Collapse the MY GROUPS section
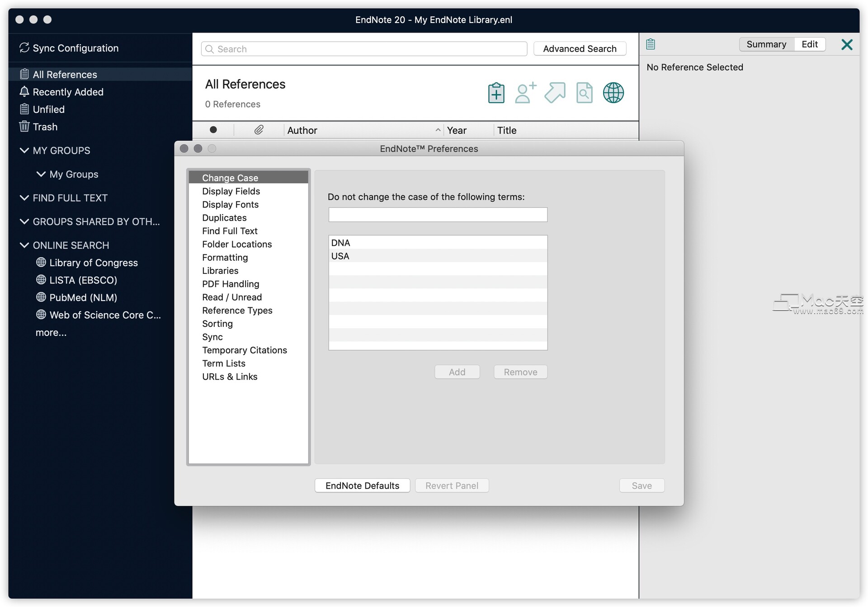Image resolution: width=868 pixels, height=607 pixels. click(24, 151)
